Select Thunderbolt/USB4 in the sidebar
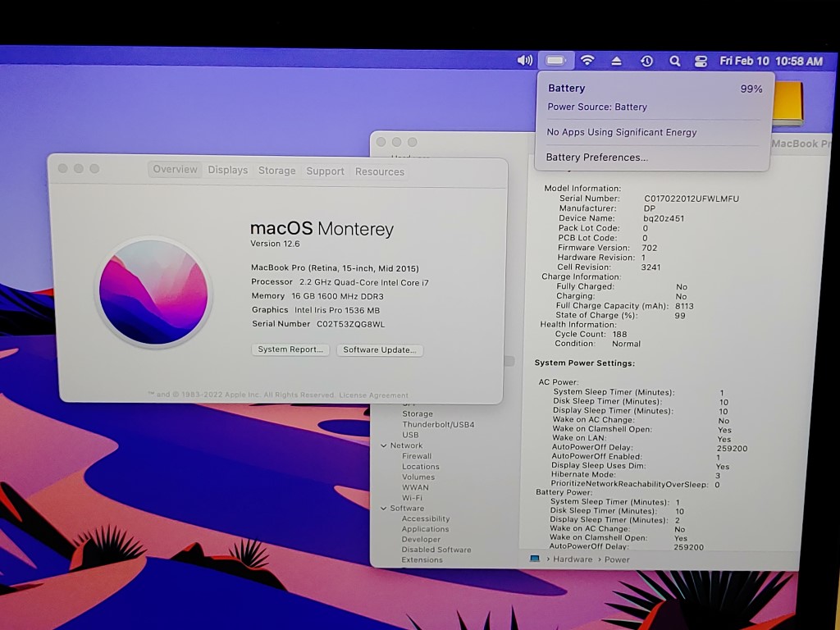 438,424
